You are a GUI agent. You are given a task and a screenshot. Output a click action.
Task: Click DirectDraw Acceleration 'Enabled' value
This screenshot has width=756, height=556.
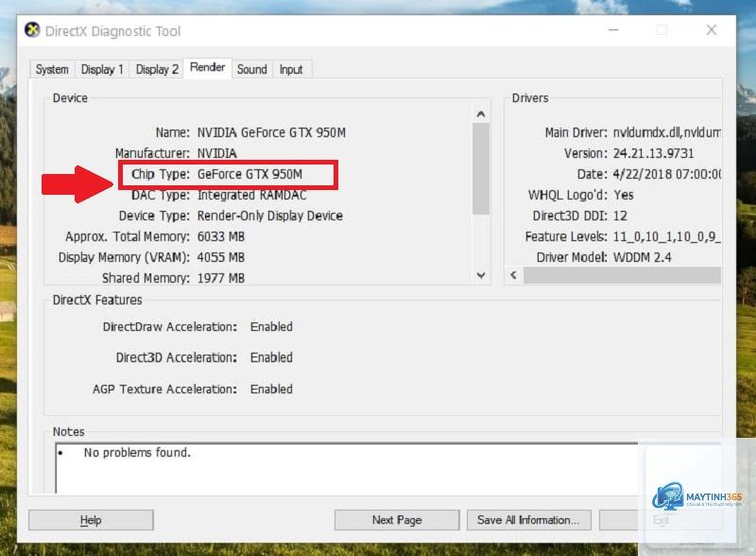271,327
